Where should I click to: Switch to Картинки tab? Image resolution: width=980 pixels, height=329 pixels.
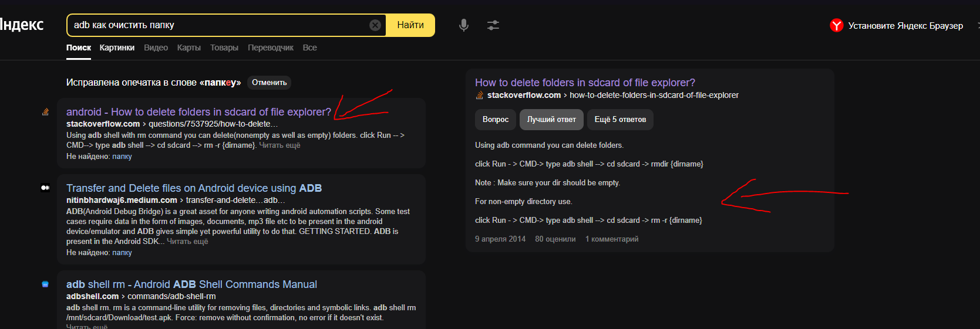point(117,48)
